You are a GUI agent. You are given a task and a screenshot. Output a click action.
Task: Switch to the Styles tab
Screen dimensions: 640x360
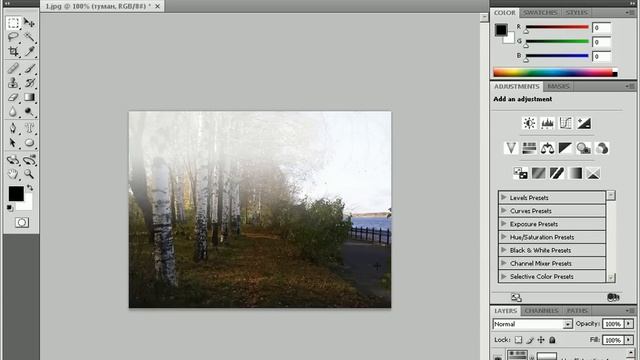coord(576,13)
